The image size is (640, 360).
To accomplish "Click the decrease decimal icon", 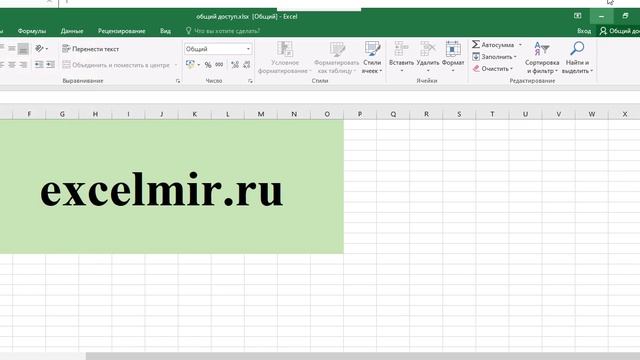I will (x=247, y=64).
